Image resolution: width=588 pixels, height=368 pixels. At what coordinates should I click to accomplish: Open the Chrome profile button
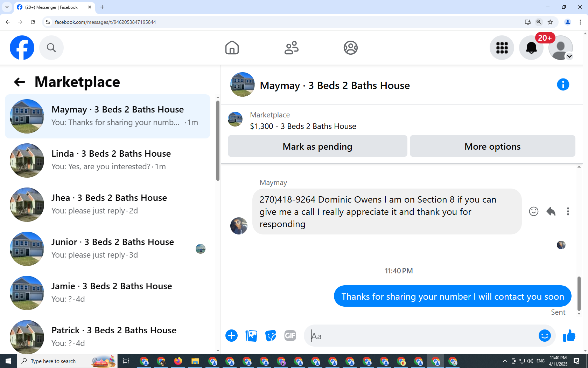coord(568,22)
